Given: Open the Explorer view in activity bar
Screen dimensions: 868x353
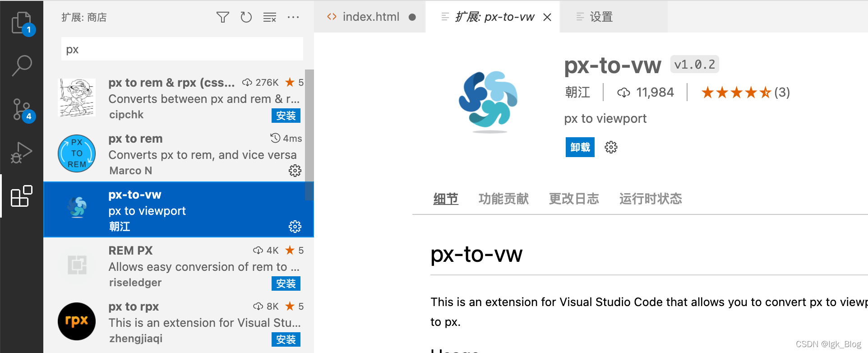Looking at the screenshot, I should 22,23.
